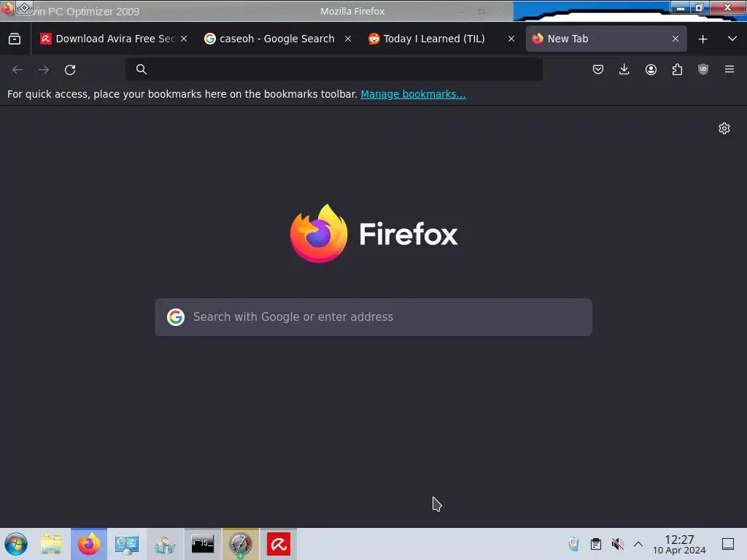This screenshot has height=560, width=747.
Task: Close the caseoh - Google Search tab
Action: 348,39
